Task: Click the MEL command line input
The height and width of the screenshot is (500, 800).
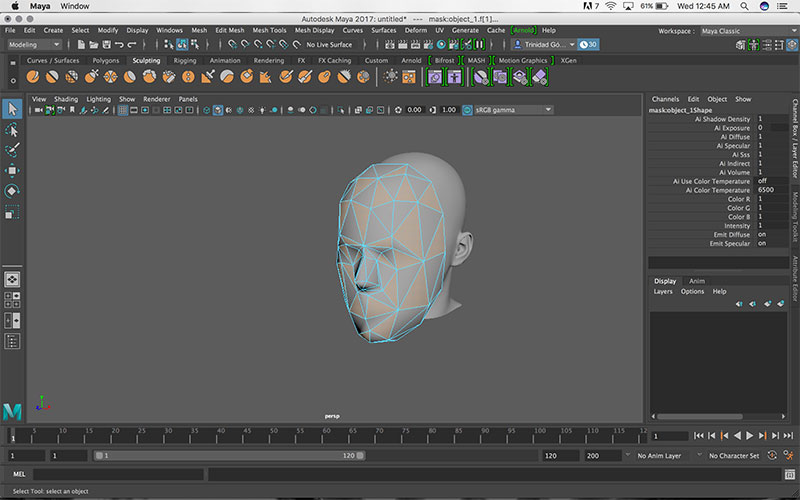Action: tap(118, 474)
